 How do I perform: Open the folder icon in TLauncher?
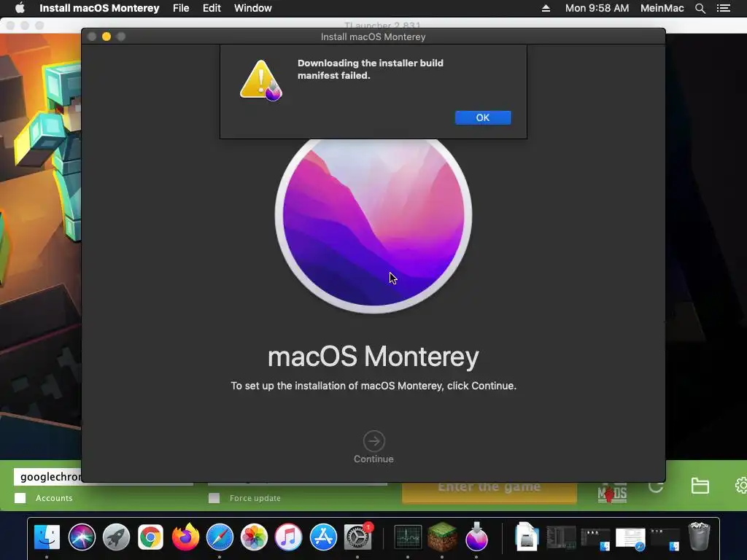pyautogui.click(x=700, y=486)
